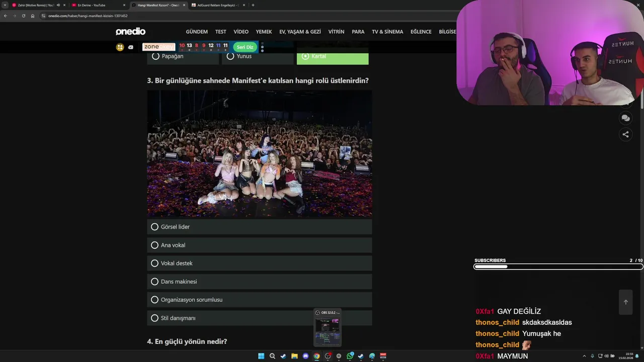This screenshot has width=644, height=362.
Task: Reload the current page
Action: [24, 16]
